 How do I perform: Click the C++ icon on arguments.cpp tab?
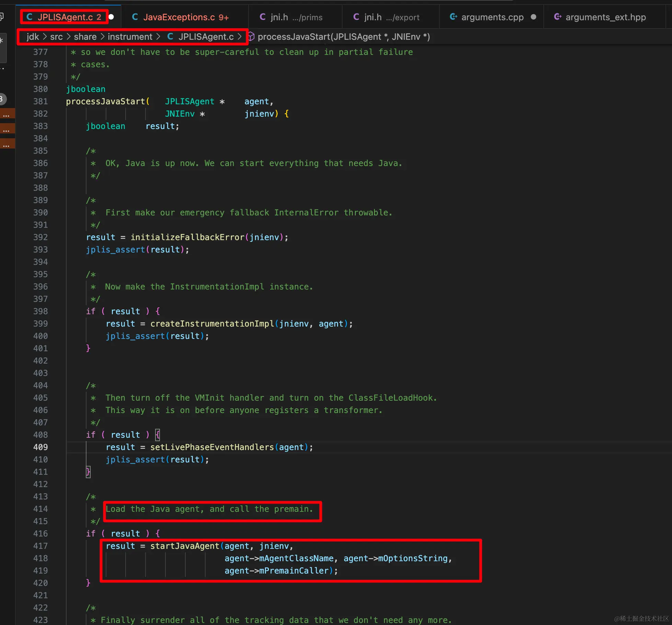coord(453,17)
